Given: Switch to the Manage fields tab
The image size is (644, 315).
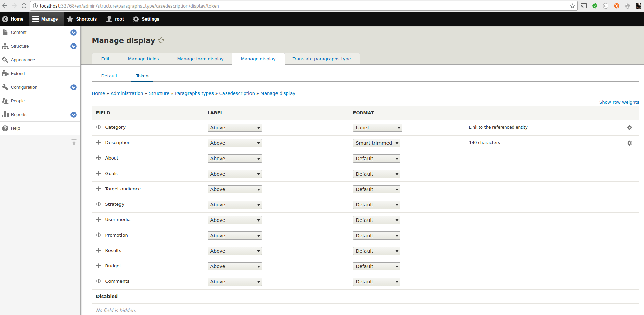Looking at the screenshot, I should tap(143, 59).
